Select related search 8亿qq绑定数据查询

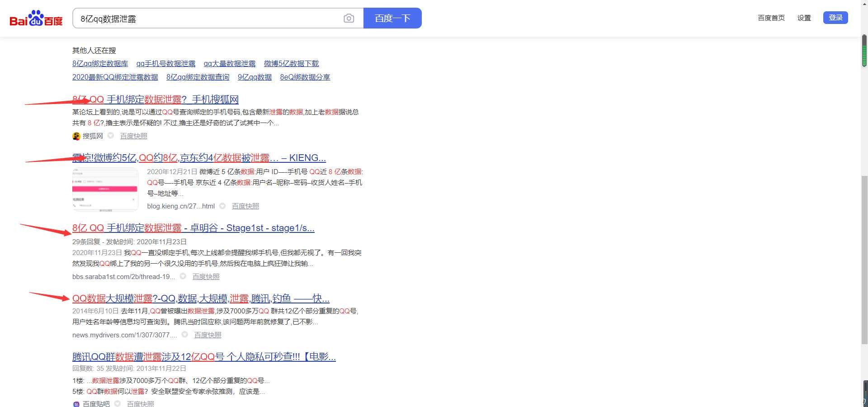[198, 77]
